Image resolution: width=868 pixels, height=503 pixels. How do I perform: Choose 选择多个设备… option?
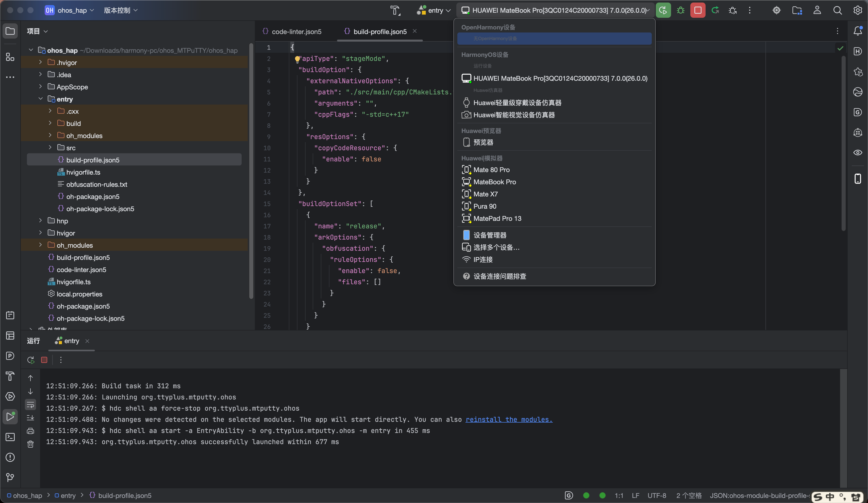click(555, 247)
